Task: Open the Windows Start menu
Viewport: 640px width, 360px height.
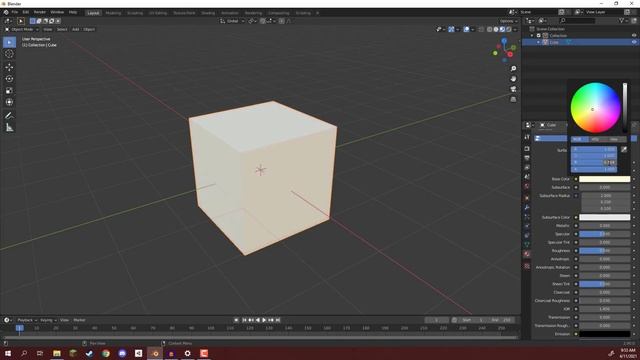Action: point(8,353)
